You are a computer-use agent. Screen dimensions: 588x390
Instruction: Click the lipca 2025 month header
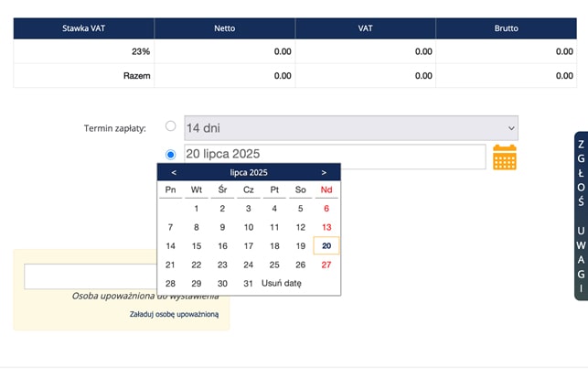249,172
